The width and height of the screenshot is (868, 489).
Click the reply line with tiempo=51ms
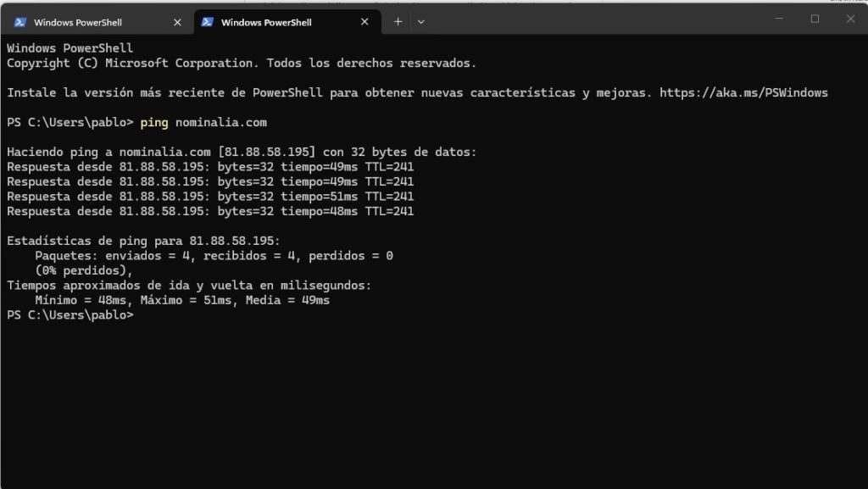[x=210, y=197]
